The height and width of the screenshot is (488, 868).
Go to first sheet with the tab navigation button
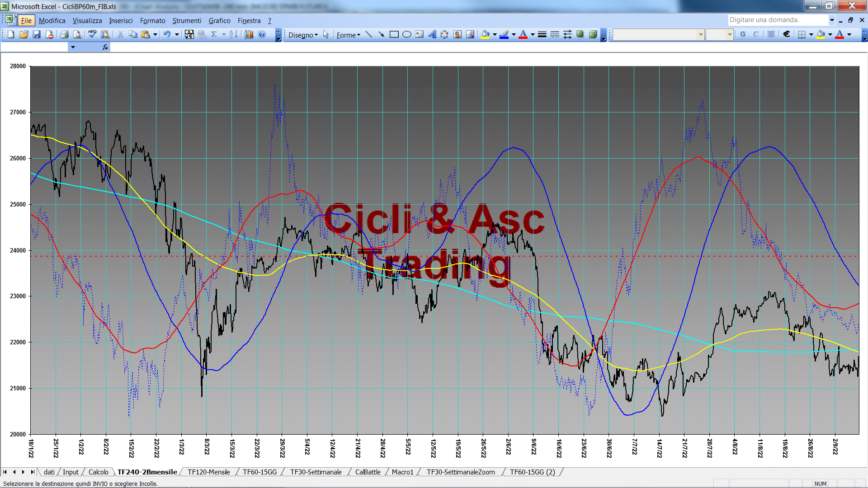(5, 472)
